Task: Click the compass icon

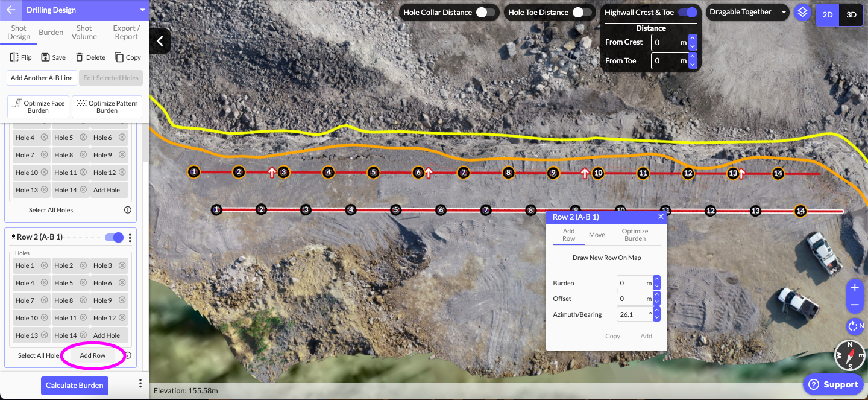Action: coord(850,355)
